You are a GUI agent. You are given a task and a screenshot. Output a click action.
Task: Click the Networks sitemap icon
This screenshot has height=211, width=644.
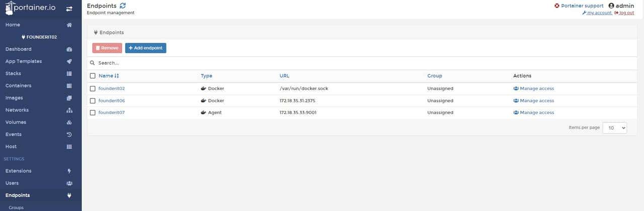(x=69, y=110)
